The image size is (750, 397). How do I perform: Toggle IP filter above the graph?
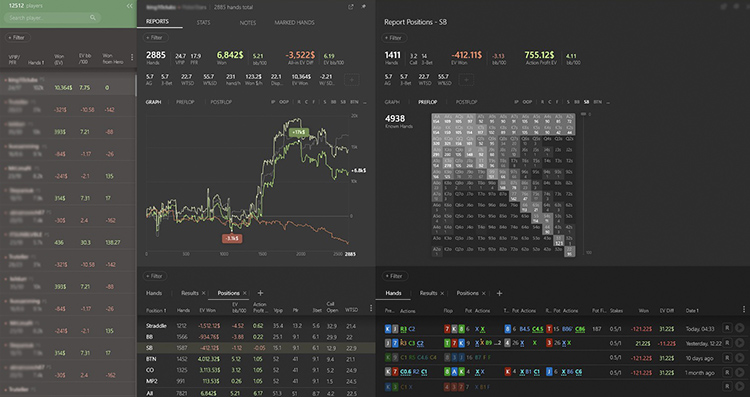pos(274,102)
